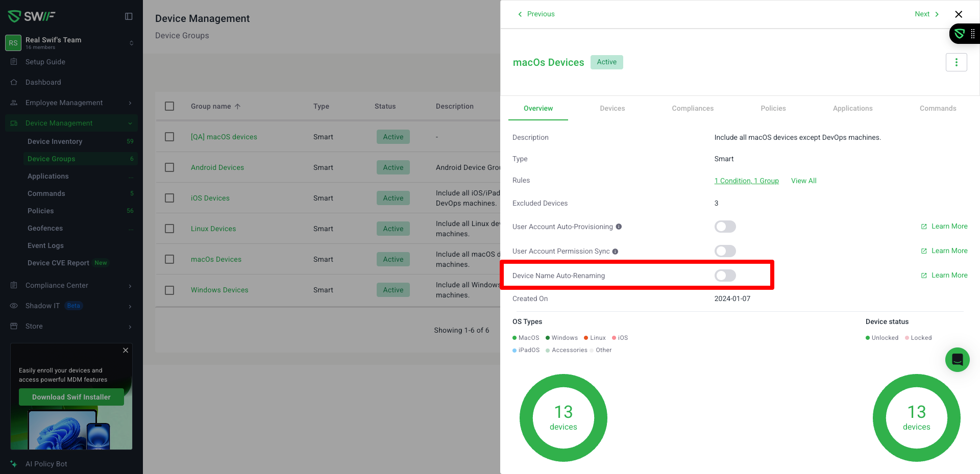The width and height of the screenshot is (980, 474).
Task: Collapse the sidebar using the panel icon
Action: coord(129,16)
